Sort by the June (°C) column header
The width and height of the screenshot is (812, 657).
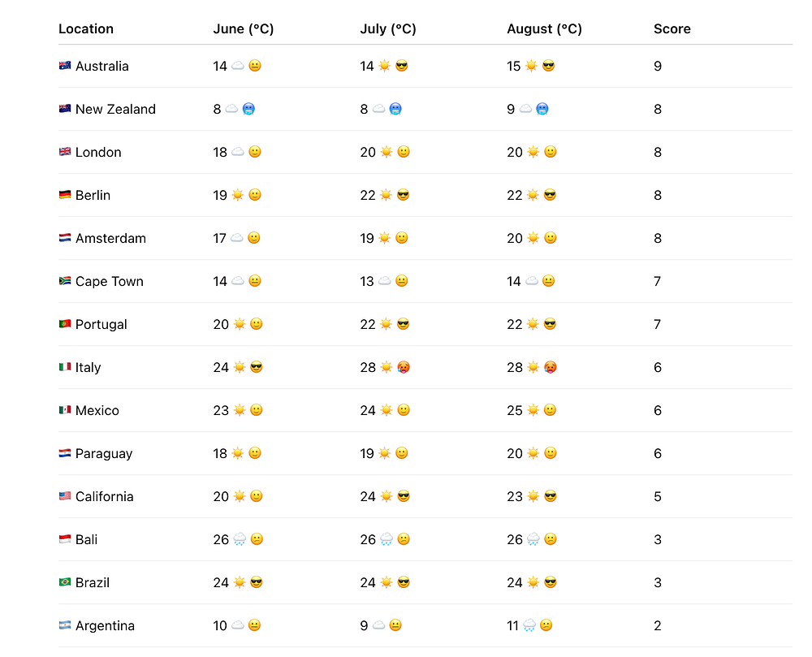click(x=243, y=28)
